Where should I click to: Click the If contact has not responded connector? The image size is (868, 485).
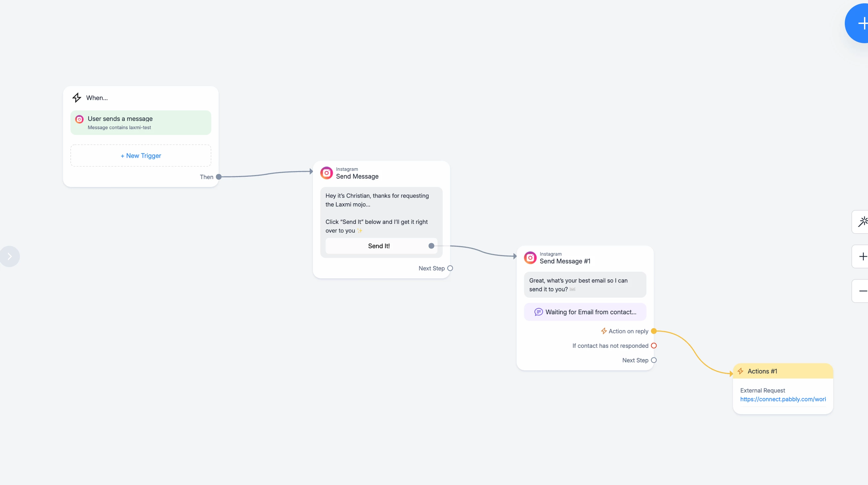click(654, 346)
